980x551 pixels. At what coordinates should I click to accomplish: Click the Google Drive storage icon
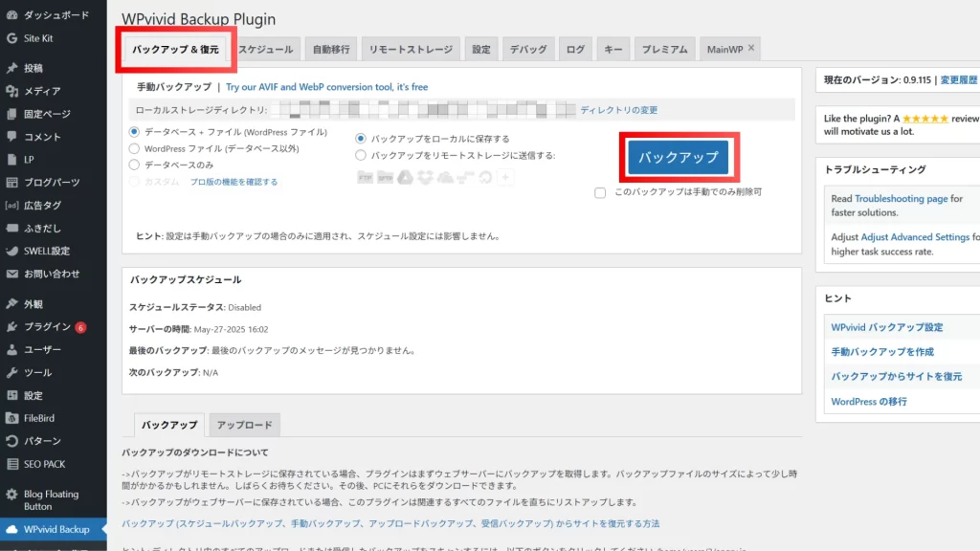point(405,177)
